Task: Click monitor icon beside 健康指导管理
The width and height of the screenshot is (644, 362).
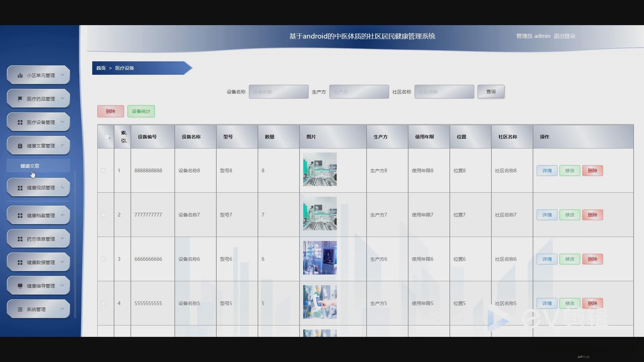Action: [x=20, y=286]
